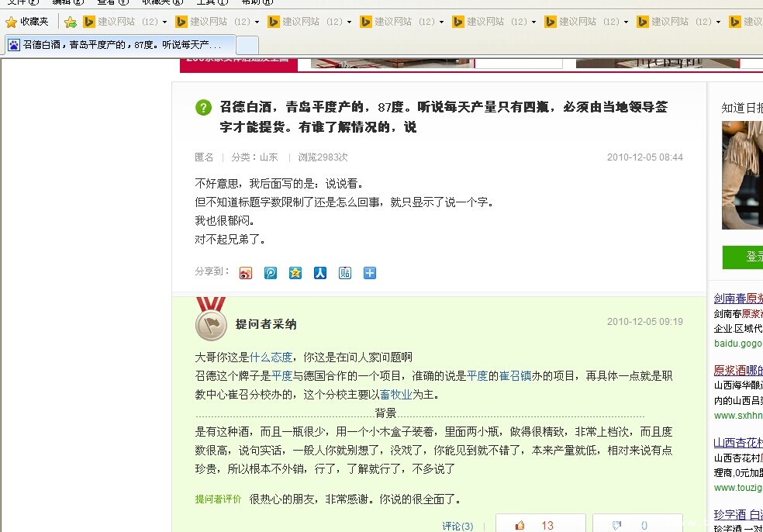The width and height of the screenshot is (763, 532).
Task: Open the 山西杏花村 ad link
Action: pos(738,443)
